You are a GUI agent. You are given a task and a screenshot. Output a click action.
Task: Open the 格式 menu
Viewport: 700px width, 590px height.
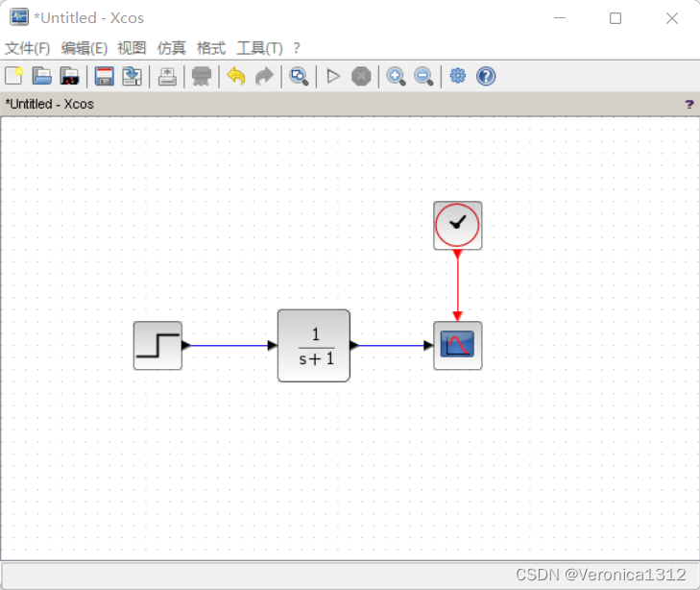(211, 48)
